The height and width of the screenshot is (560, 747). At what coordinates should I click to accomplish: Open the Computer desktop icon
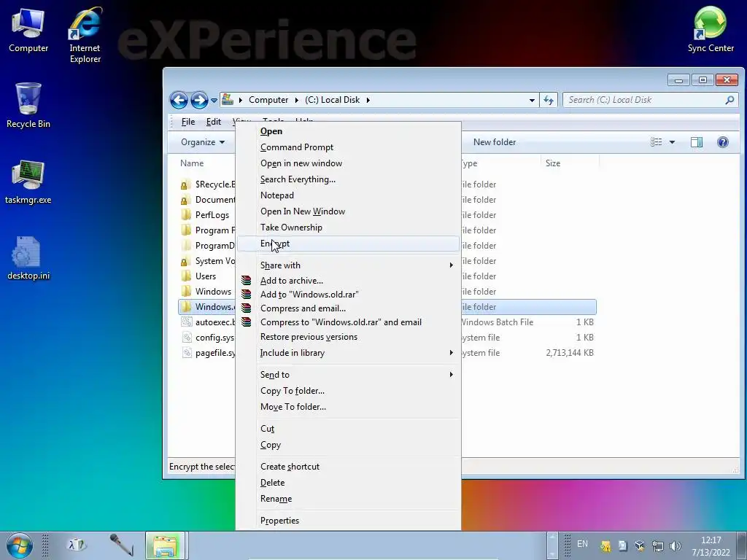point(28,31)
